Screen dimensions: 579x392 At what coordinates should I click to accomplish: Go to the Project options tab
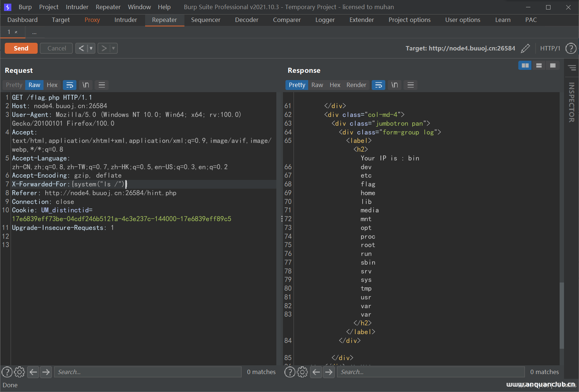click(x=409, y=20)
